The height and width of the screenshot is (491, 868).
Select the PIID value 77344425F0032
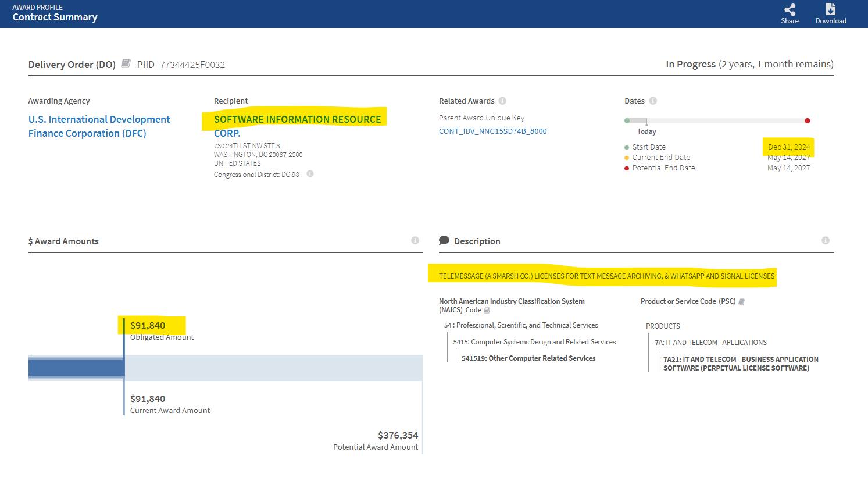click(192, 65)
